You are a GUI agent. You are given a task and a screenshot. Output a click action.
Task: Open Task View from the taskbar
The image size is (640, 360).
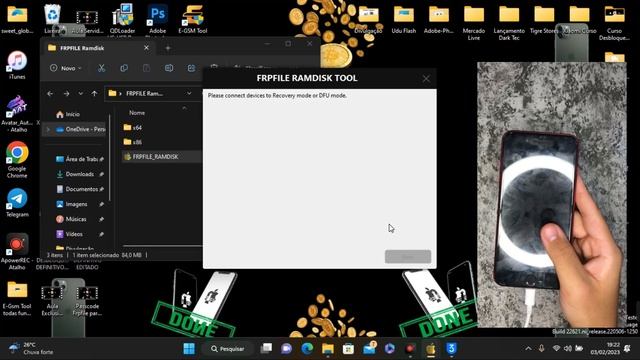266,349
